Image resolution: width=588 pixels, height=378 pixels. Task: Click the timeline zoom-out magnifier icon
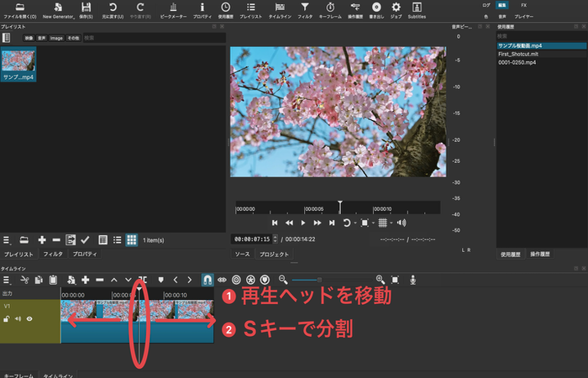(283, 279)
